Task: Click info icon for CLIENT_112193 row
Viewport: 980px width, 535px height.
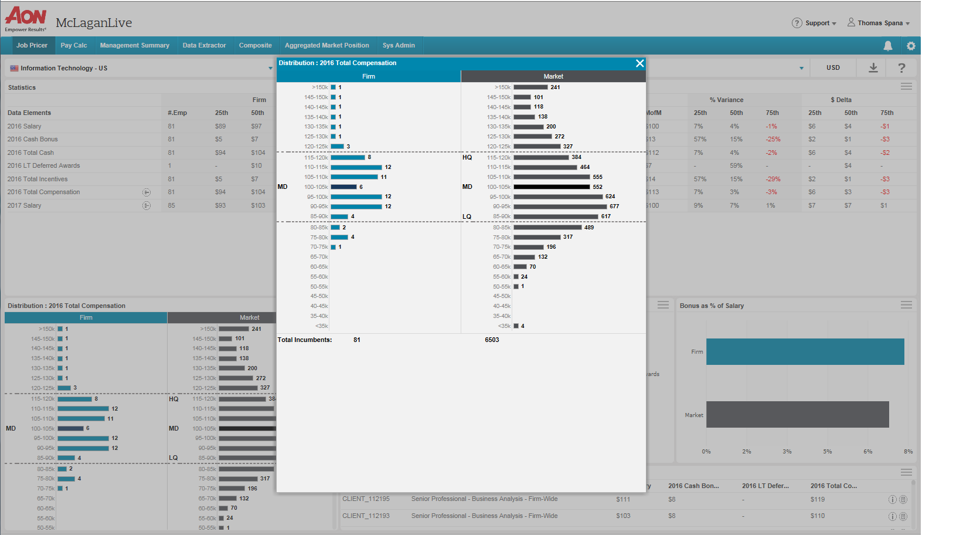Action: coord(893,517)
